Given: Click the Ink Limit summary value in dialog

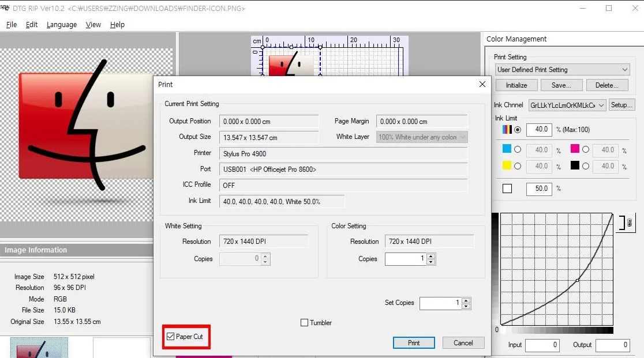Looking at the screenshot, I should pos(282,201).
